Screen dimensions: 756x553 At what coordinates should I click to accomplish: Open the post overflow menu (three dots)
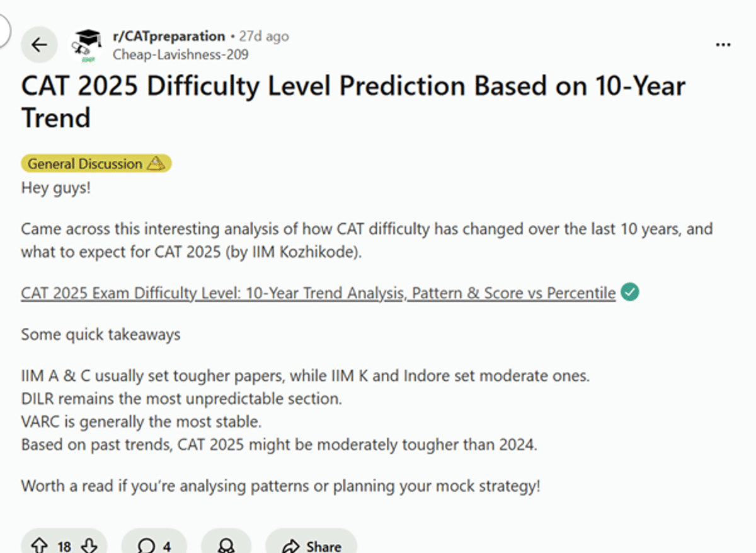[x=723, y=44]
